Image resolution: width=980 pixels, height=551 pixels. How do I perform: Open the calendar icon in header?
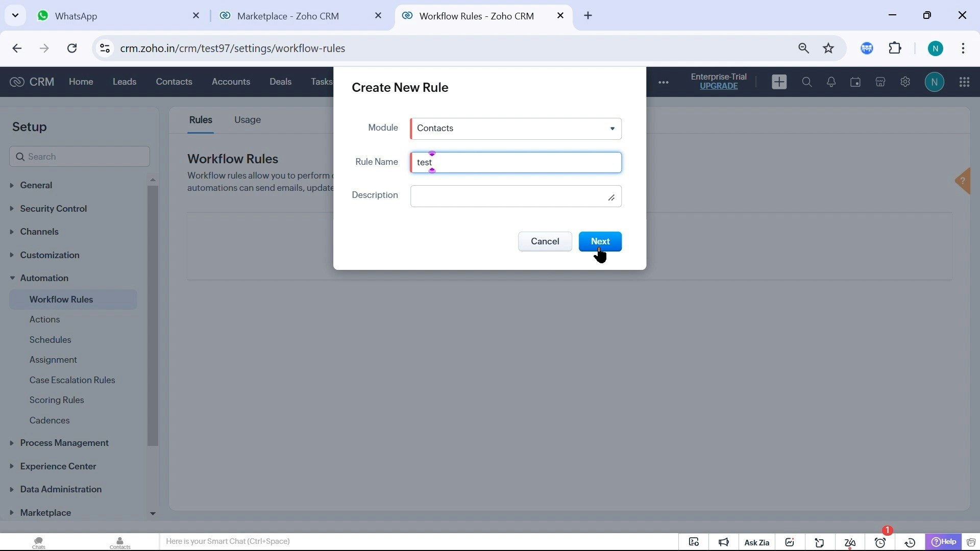pyautogui.click(x=855, y=82)
